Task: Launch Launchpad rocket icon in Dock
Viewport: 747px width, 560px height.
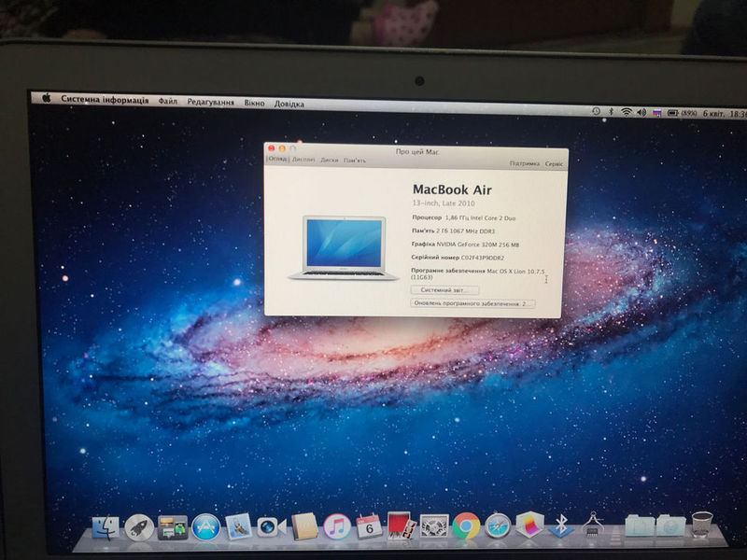Action: tap(139, 527)
